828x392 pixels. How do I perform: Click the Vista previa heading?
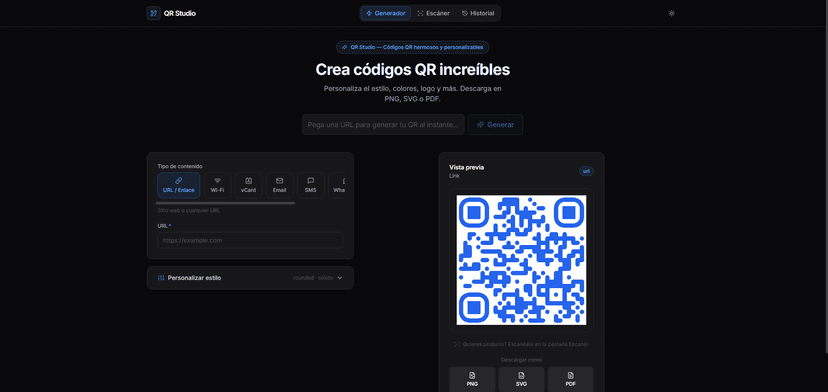coord(466,167)
